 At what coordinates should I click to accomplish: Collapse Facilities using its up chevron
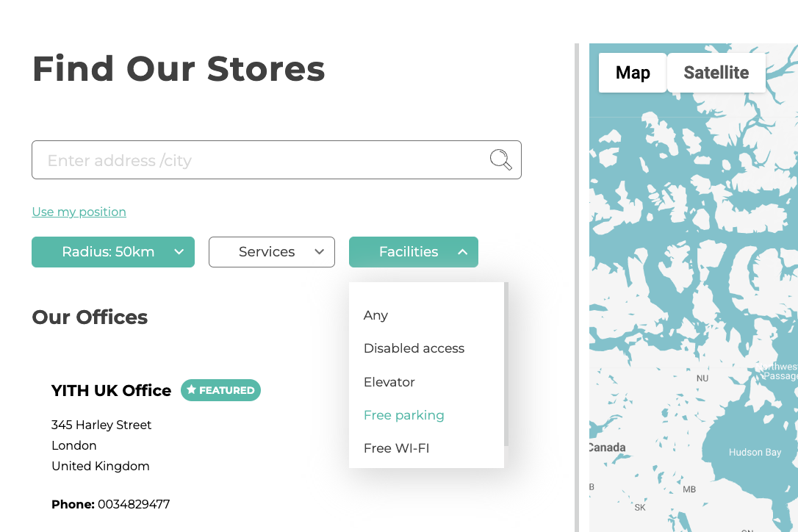[x=463, y=251]
